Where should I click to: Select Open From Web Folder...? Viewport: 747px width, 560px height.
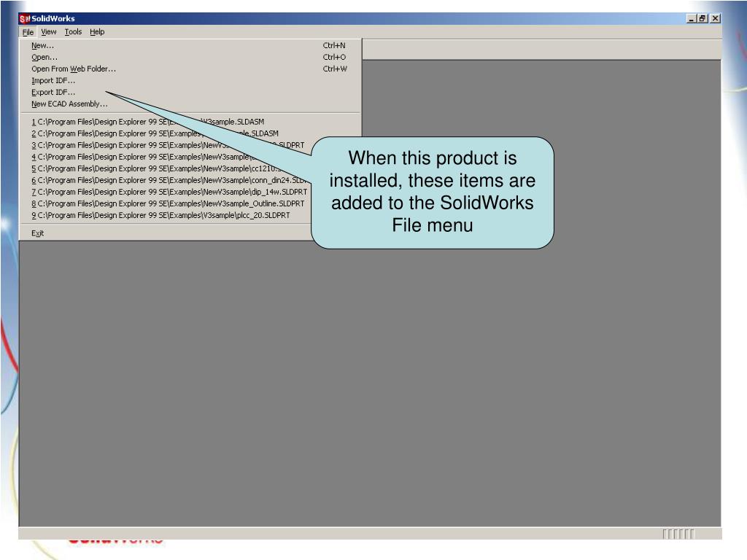[190, 69]
